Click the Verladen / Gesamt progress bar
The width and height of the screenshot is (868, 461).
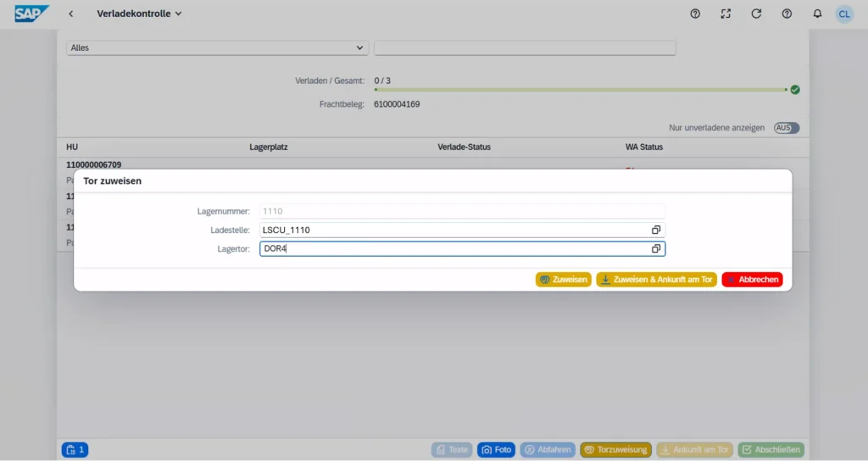point(580,90)
